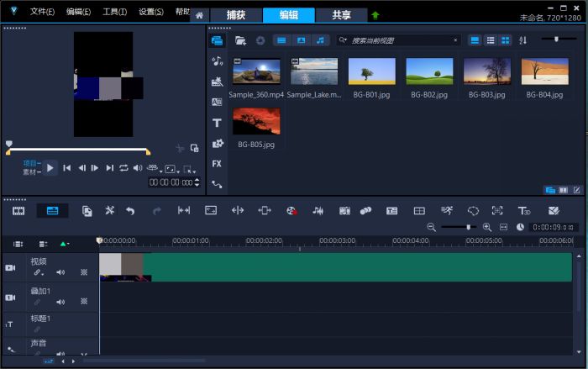The image size is (588, 369).
Task: Switch to the 捕获 tab
Action: (236, 15)
